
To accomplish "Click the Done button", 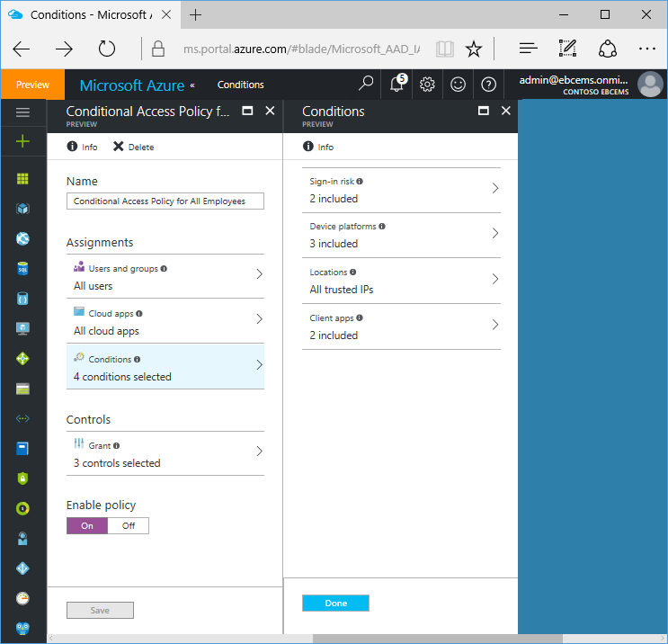I will pyautogui.click(x=335, y=604).
